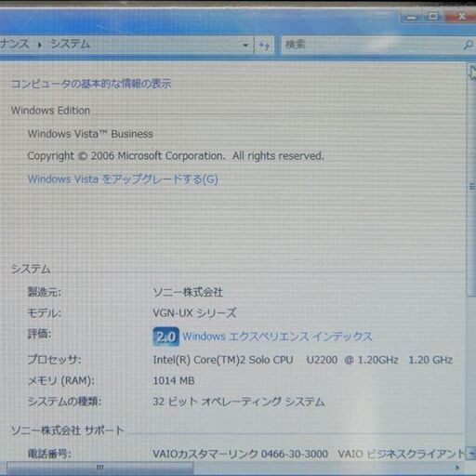This screenshot has width=476, height=476.
Task: Click the Windows Vista Business edition text
Action: (90, 134)
